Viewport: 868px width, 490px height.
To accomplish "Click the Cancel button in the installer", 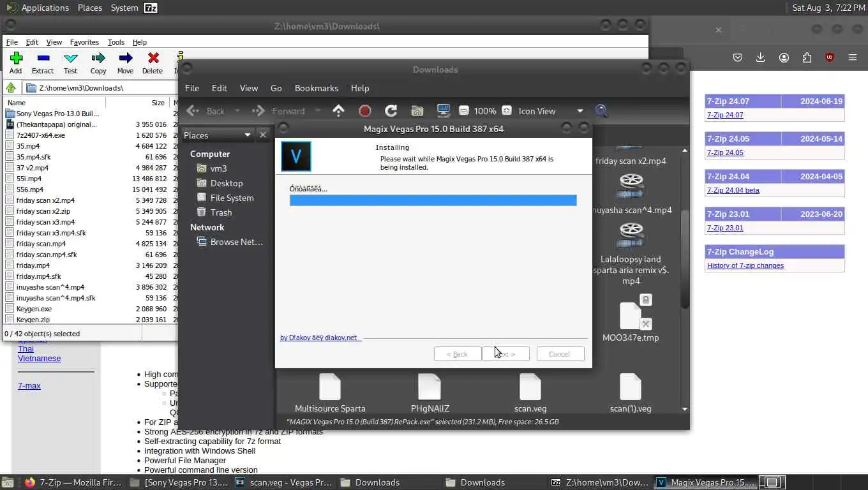I will pos(559,354).
